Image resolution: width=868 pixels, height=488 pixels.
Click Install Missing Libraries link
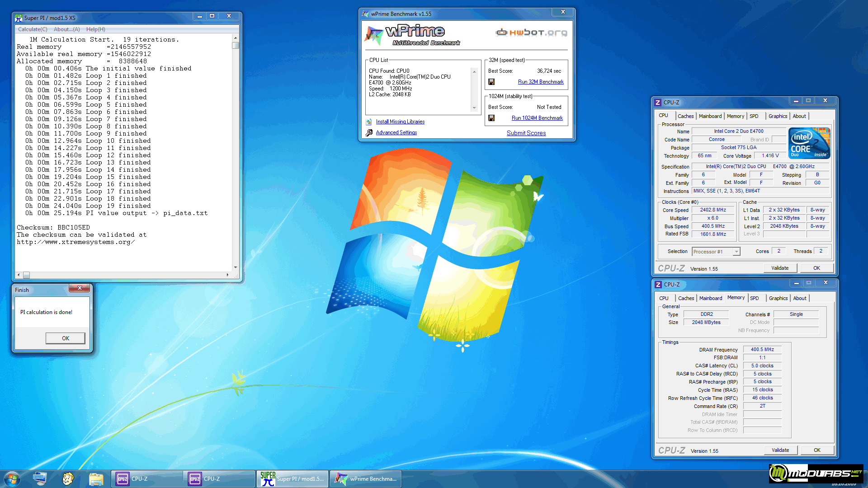[x=400, y=122]
